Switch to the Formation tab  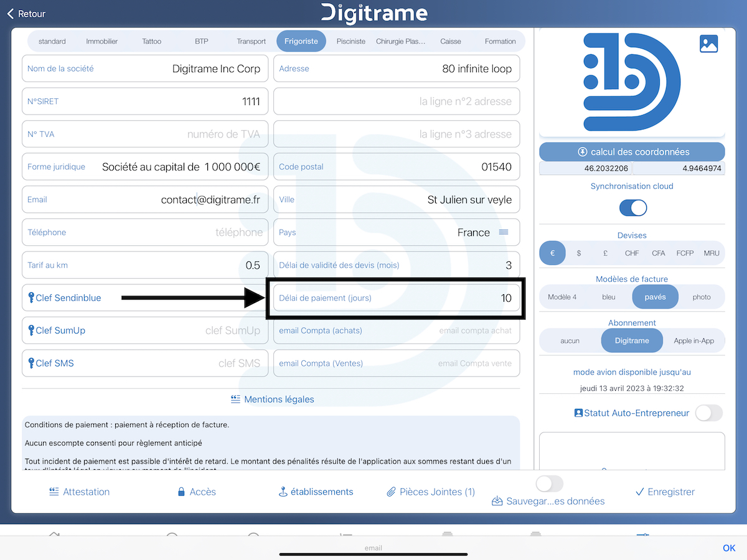[500, 41]
